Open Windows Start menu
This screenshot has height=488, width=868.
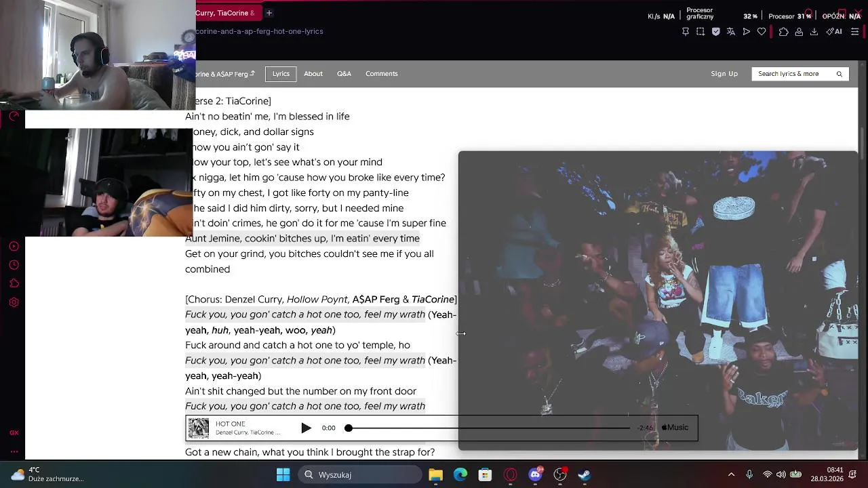coord(283,474)
